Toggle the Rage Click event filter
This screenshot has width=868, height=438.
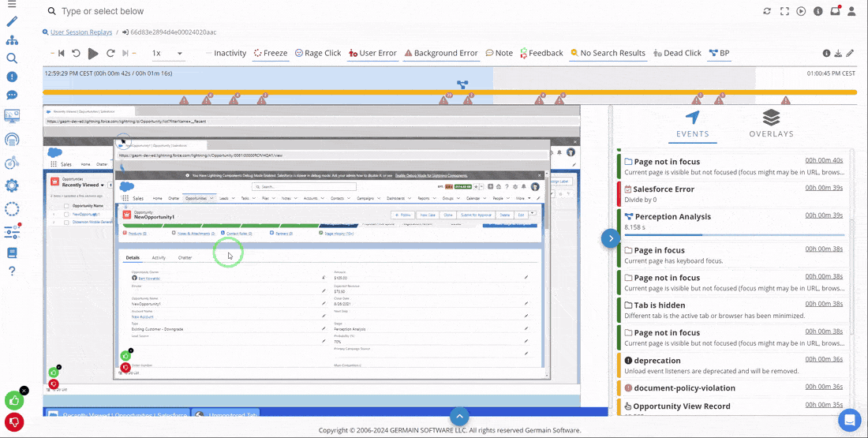(x=318, y=53)
